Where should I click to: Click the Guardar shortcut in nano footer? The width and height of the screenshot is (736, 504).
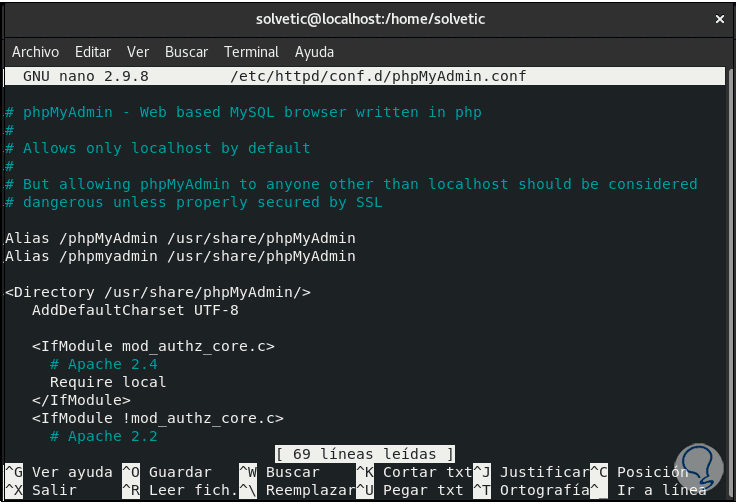pos(180,472)
